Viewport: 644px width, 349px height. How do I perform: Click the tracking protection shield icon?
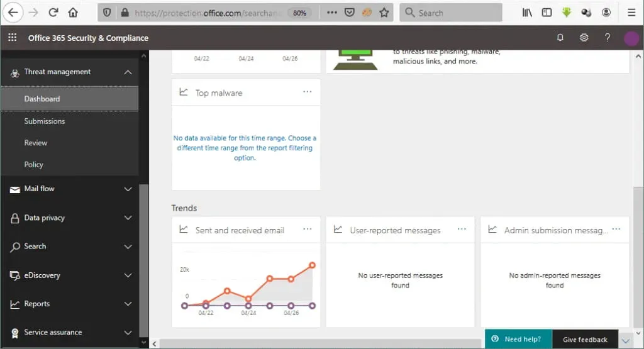pos(107,13)
